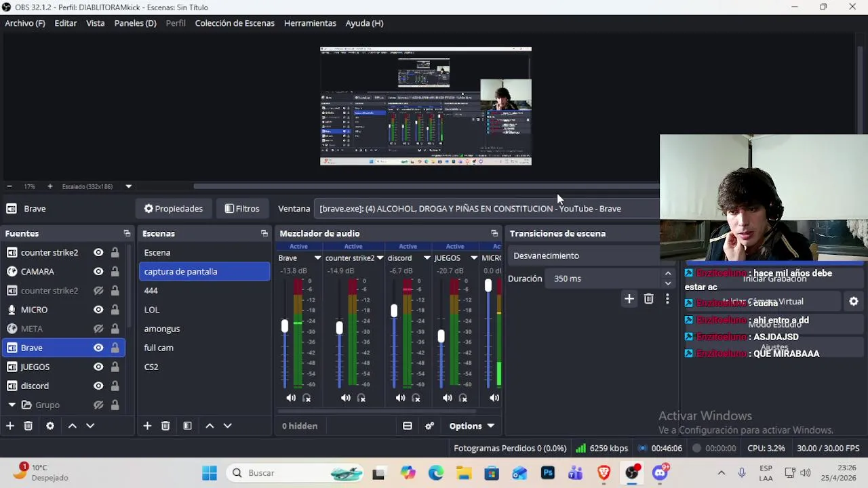Show the Grupo folder source
868x488 pixels.
click(x=98, y=405)
